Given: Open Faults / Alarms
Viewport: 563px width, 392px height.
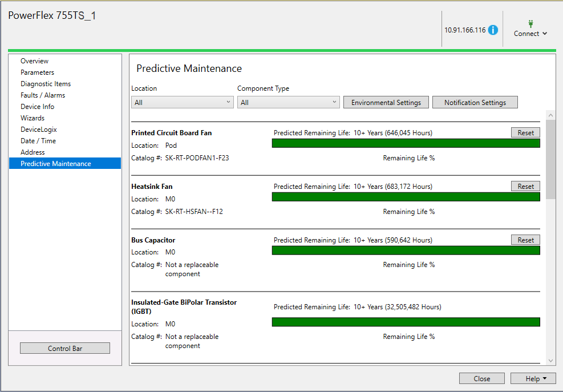Looking at the screenshot, I should (65, 95).
